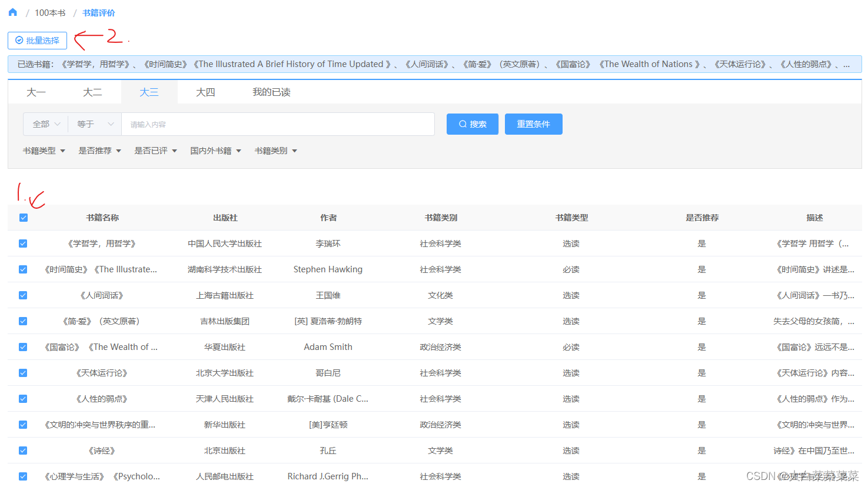Screen dimensions: 868x487
Task: Click the 中国人民大学出版社 publisher cell
Action: point(225,243)
